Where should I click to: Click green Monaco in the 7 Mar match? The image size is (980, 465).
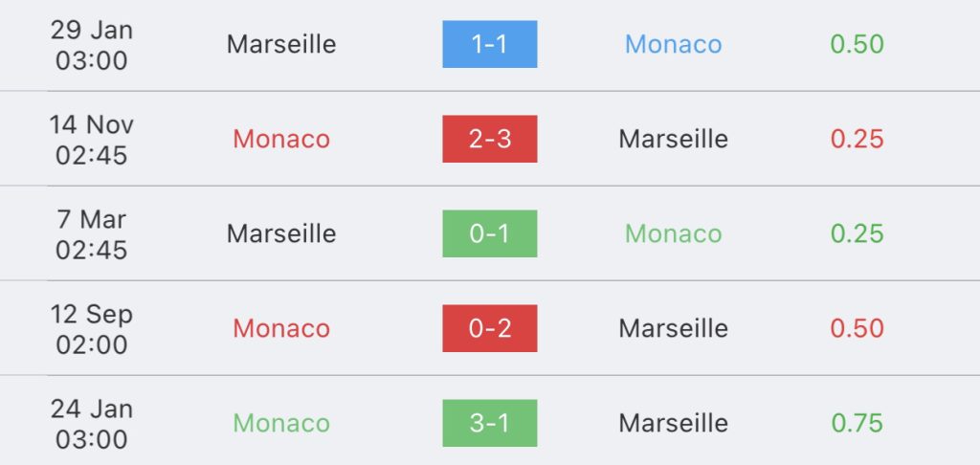673,233
